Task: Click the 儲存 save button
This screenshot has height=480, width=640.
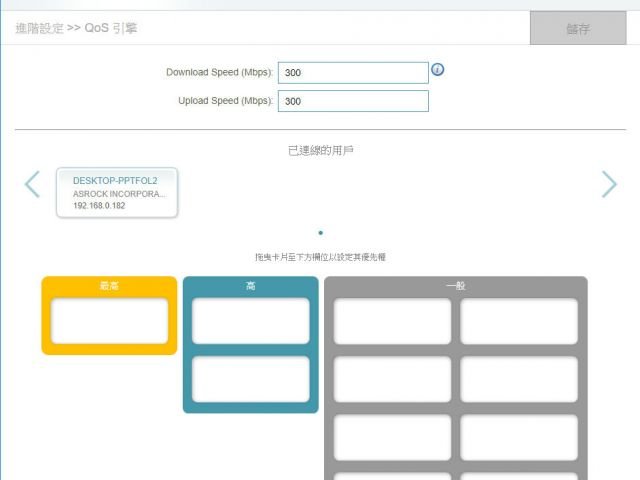Action: click(578, 28)
